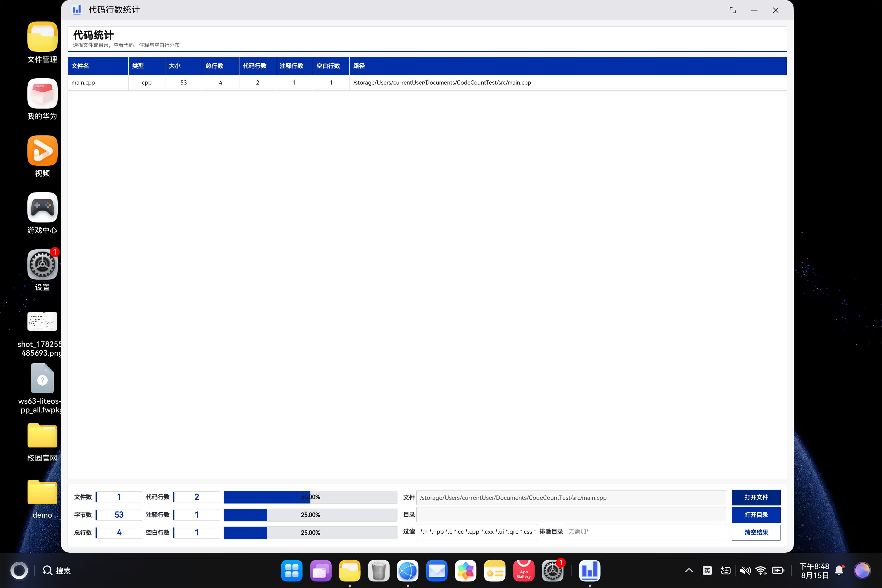Open the assistant orb icon on taskbar
This screenshot has width=882, height=588.
point(862,571)
